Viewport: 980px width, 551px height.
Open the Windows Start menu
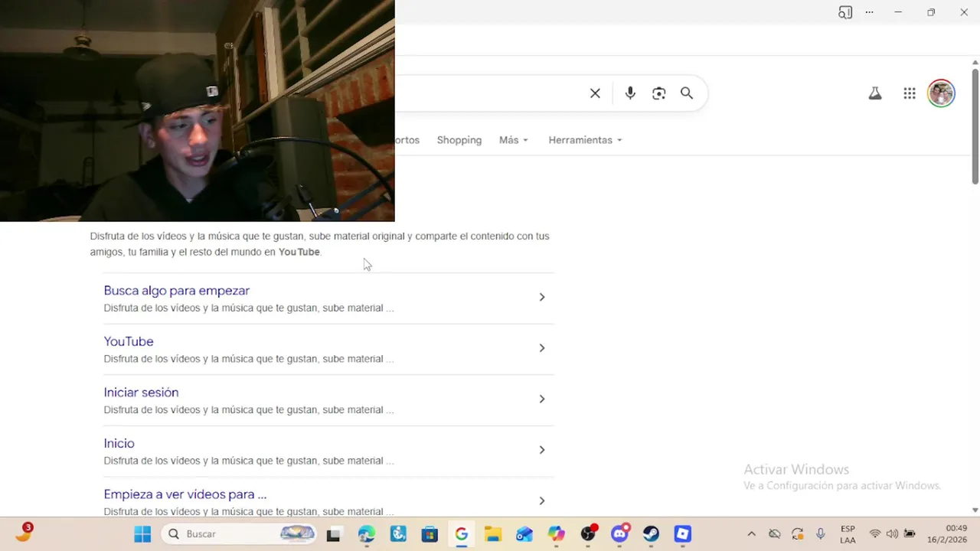click(142, 534)
